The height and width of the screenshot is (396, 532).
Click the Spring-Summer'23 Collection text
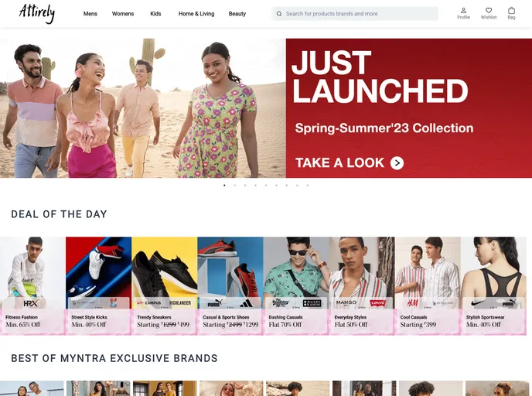pos(384,128)
